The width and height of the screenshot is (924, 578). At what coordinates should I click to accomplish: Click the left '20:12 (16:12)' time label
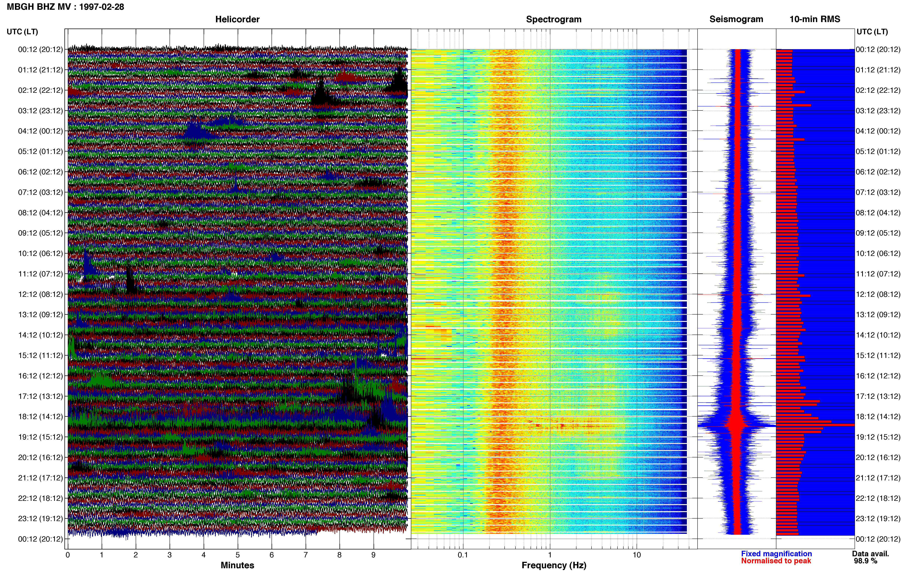pyautogui.click(x=41, y=458)
